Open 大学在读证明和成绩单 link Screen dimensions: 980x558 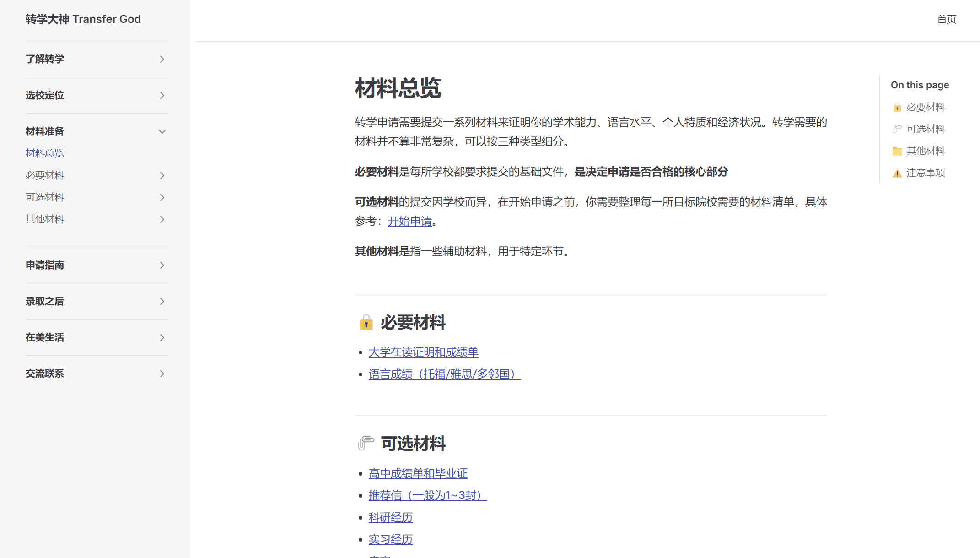[423, 352]
